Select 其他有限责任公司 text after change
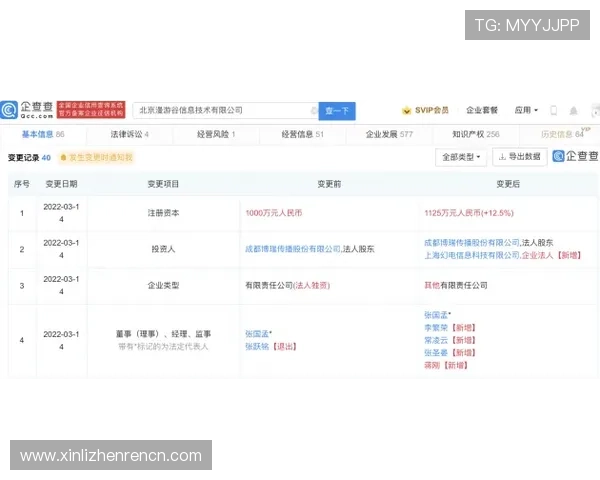This screenshot has width=600, height=480. coord(456,286)
